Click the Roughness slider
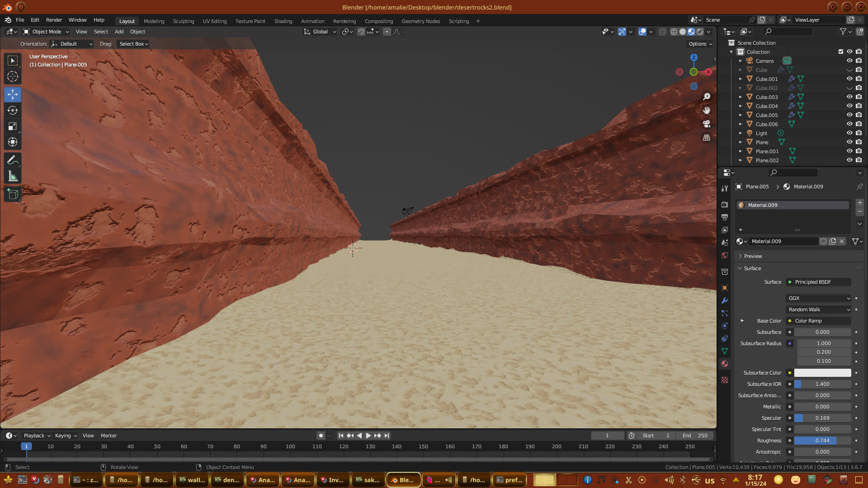Screen dimensions: 868x488 (x=822, y=441)
